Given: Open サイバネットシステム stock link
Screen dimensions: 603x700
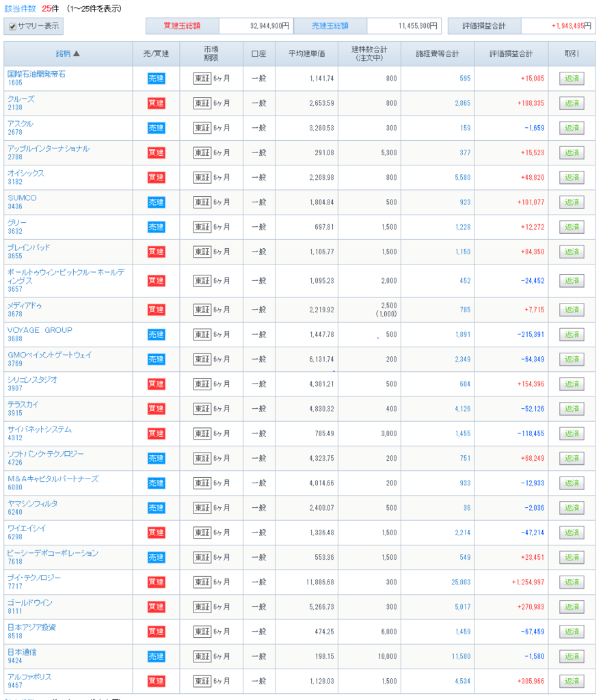Looking at the screenshot, I should tap(39, 429).
